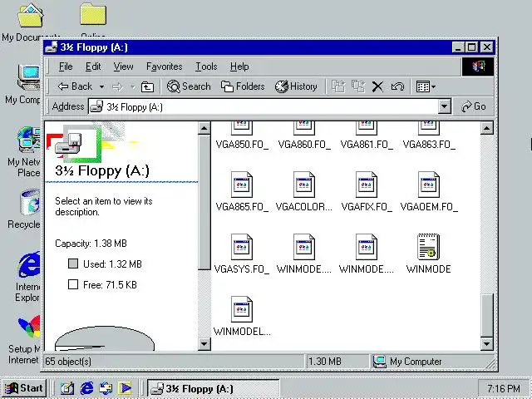Click the Move To toolbar icon
The width and height of the screenshot is (532, 399).
click(338, 86)
